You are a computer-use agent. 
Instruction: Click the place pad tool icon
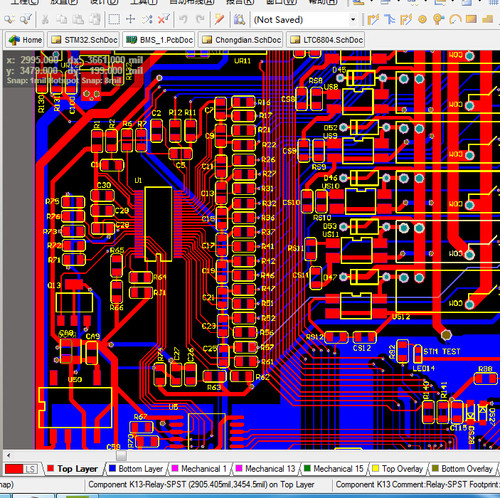[x=422, y=20]
